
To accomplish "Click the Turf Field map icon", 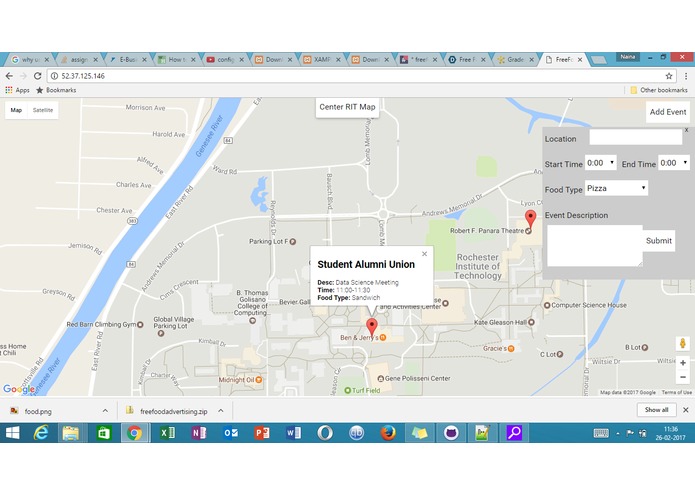I will pos(348,390).
